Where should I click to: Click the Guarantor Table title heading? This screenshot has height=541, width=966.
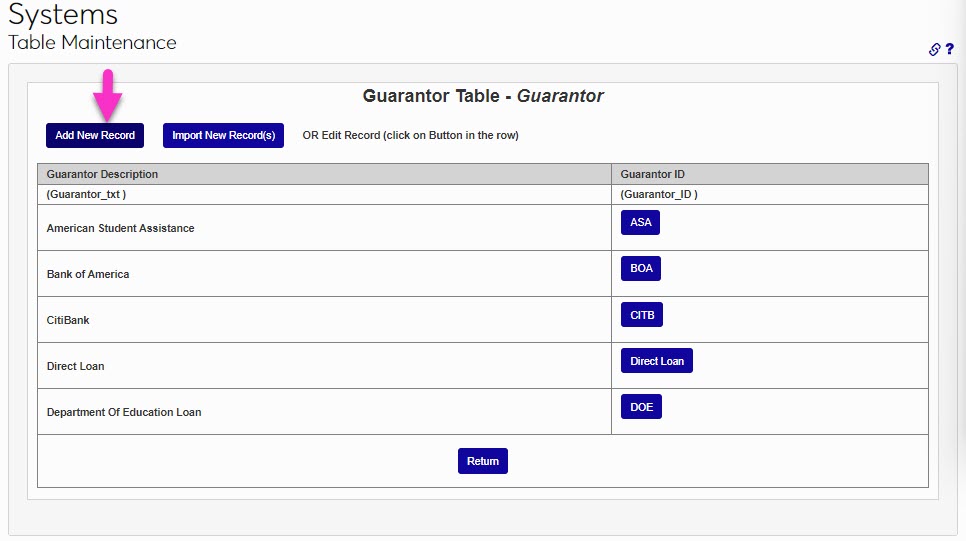click(483, 97)
